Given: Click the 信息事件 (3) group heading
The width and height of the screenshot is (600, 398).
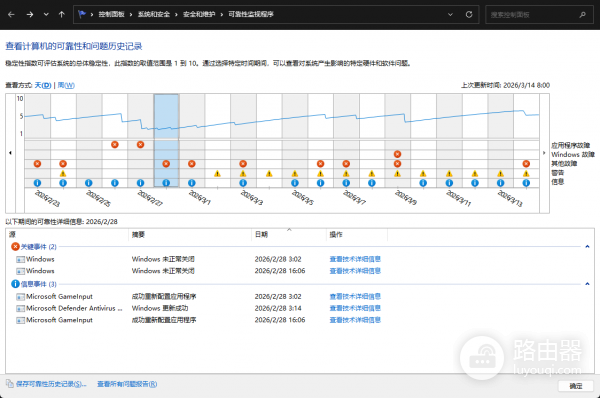Looking at the screenshot, I should 38,284.
